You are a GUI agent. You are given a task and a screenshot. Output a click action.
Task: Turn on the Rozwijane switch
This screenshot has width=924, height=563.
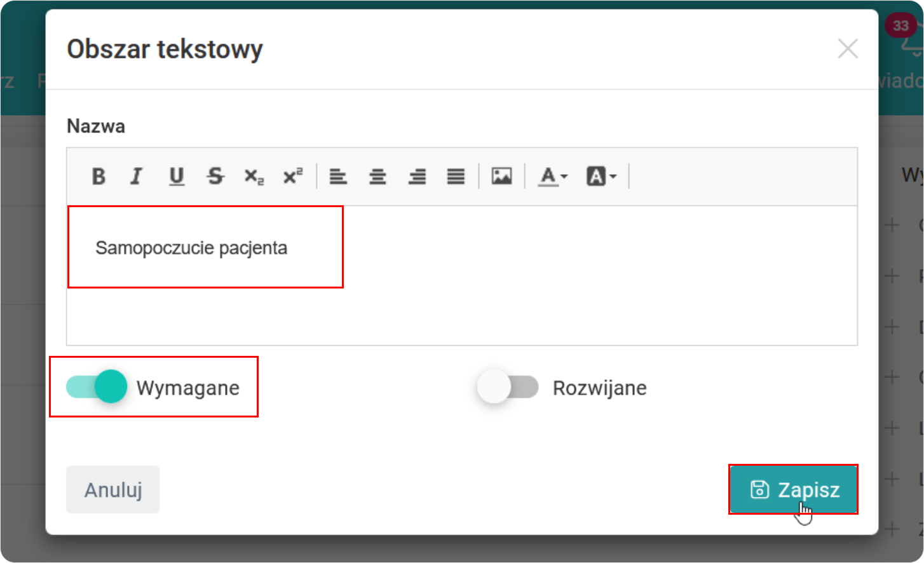click(x=508, y=386)
